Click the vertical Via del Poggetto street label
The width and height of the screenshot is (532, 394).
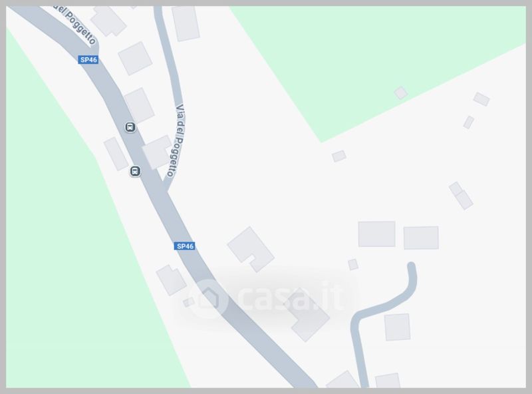point(177,140)
